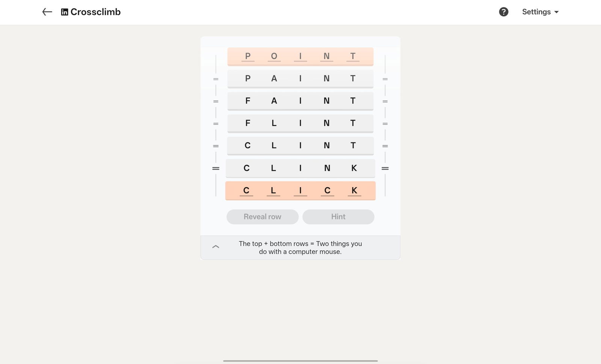Select the letter O in the POINT row
The height and width of the screenshot is (364, 601).
click(274, 56)
